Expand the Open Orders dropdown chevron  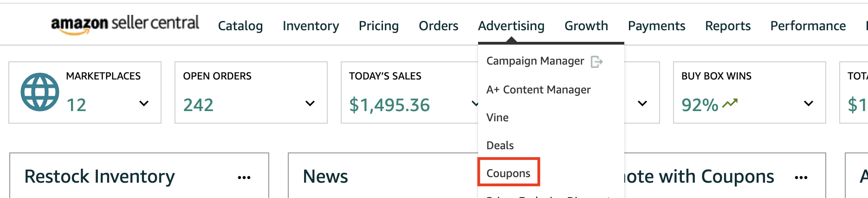point(310,103)
